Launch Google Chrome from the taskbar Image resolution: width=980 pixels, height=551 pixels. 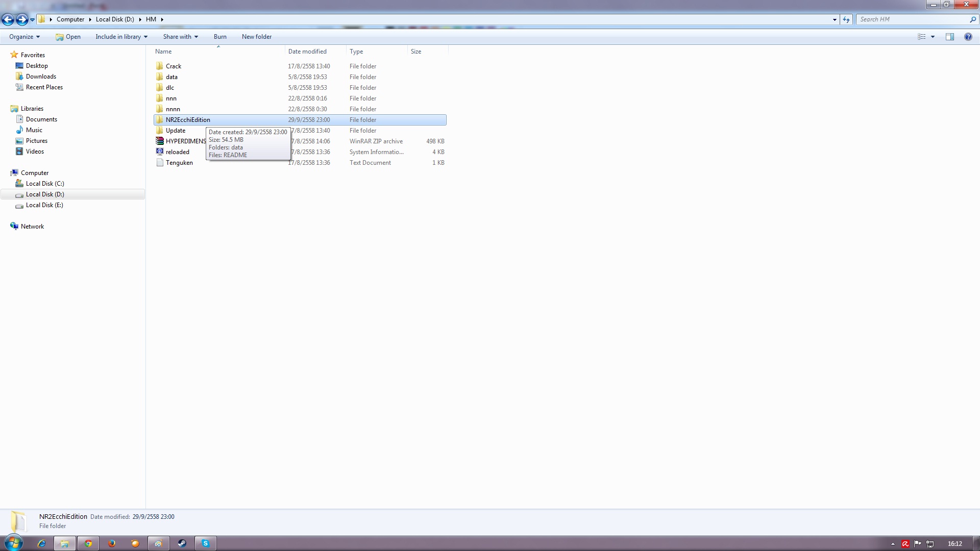(x=88, y=543)
